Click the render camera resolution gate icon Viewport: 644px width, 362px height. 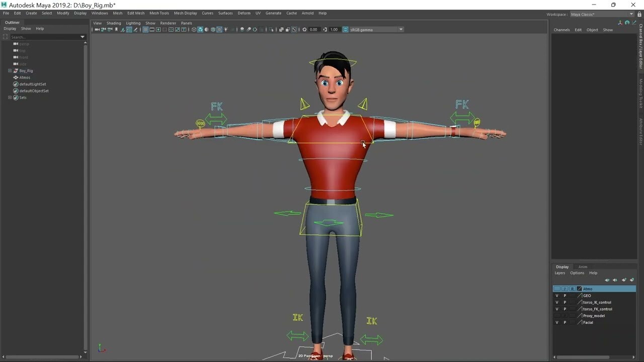[x=158, y=30]
